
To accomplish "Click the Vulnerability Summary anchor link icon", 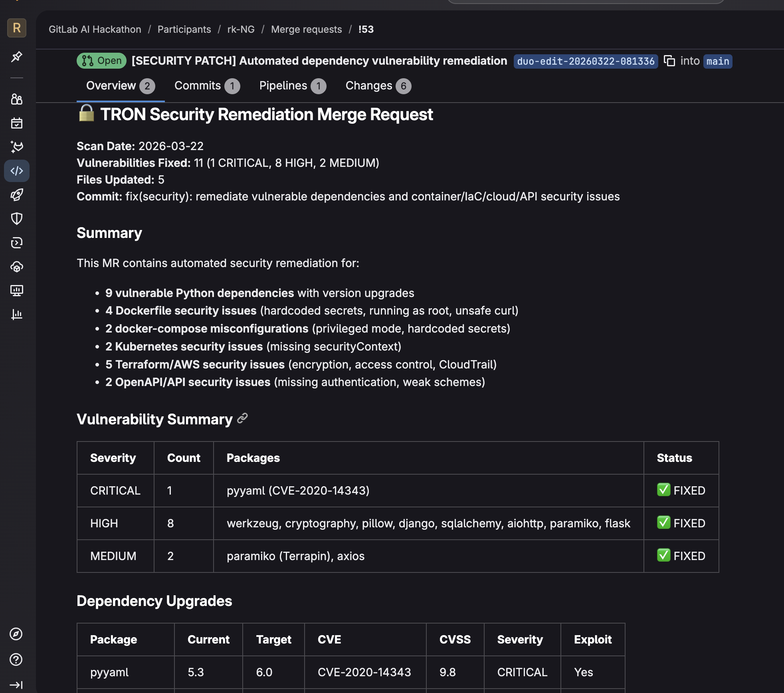I will tap(242, 418).
